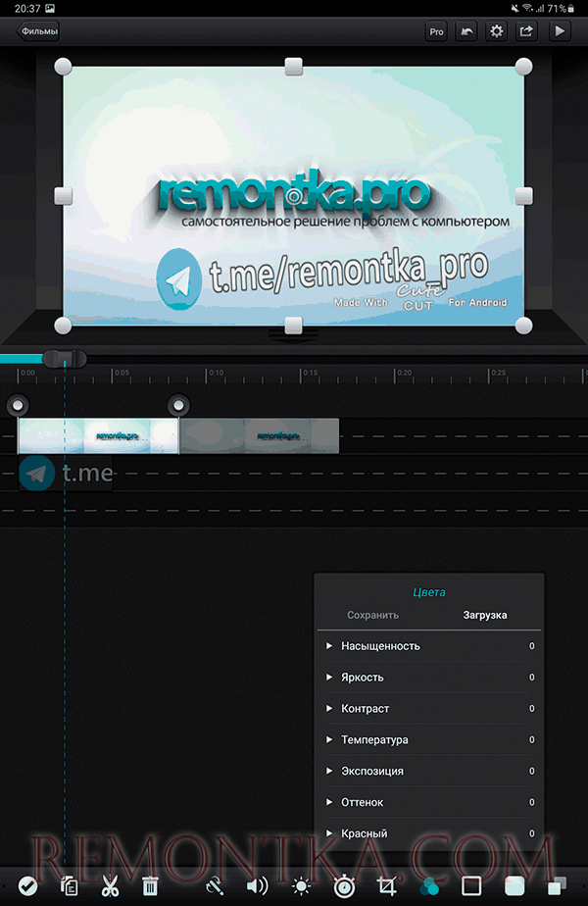The height and width of the screenshot is (906, 588).
Task: Select the Загрузка tab
Action: [485, 616]
